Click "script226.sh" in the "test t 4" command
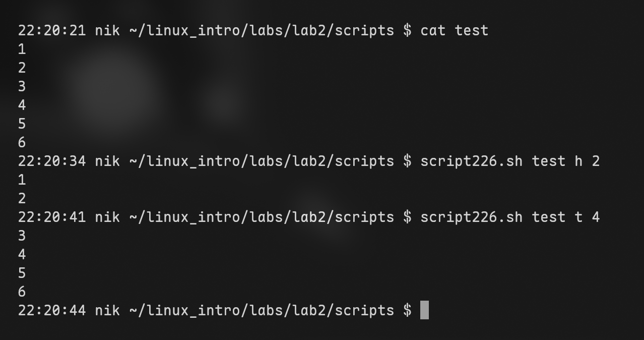This screenshot has width=644, height=340. click(x=471, y=217)
